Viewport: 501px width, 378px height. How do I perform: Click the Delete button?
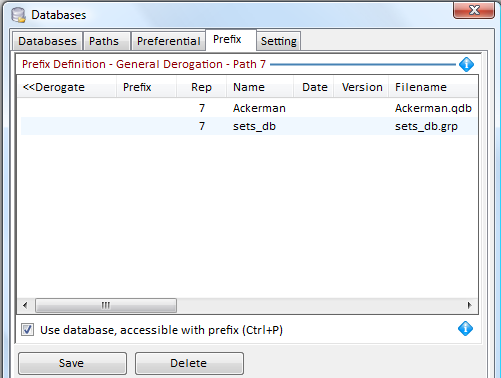pos(189,363)
